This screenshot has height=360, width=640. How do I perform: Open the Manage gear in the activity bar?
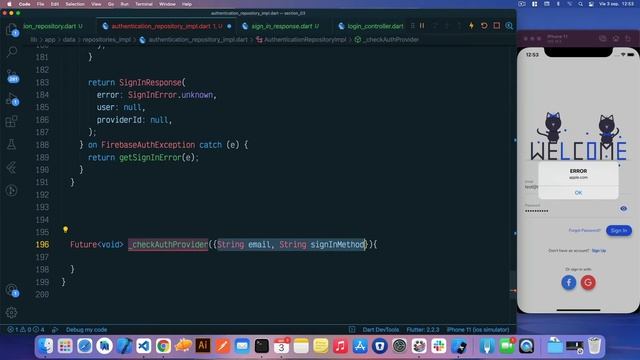pos(11,313)
